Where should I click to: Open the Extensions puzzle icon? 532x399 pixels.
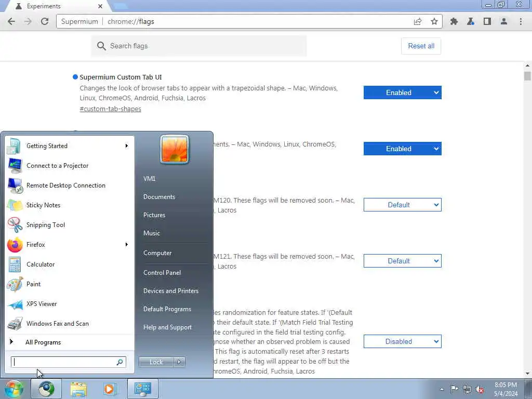454,21
